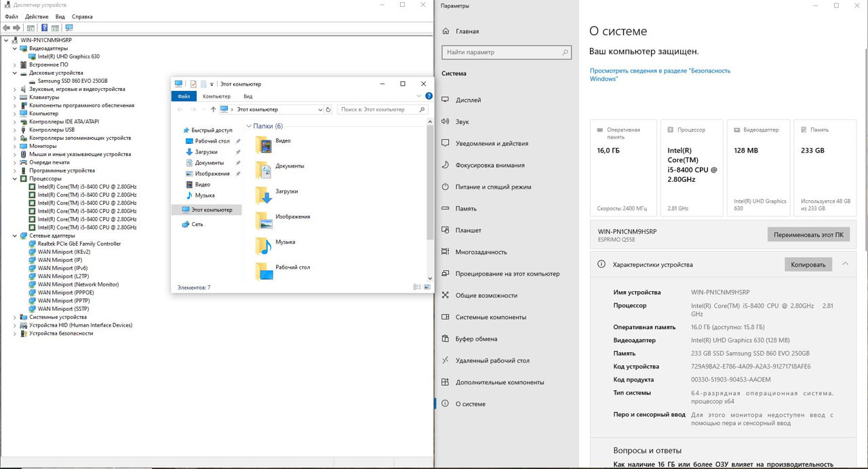Go up one level with Explorer's up arrow

(x=213, y=109)
